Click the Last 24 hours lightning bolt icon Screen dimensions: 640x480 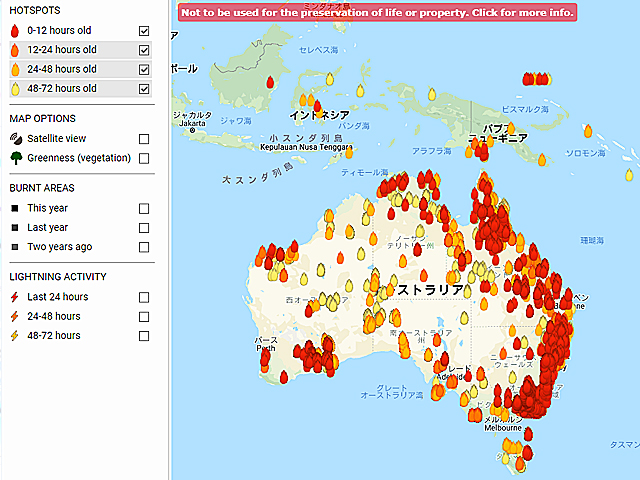tap(14, 297)
